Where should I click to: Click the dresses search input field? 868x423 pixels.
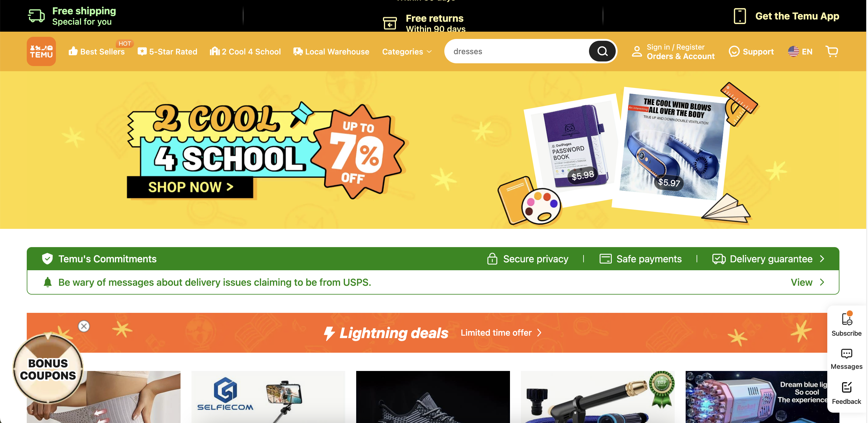[x=517, y=51]
